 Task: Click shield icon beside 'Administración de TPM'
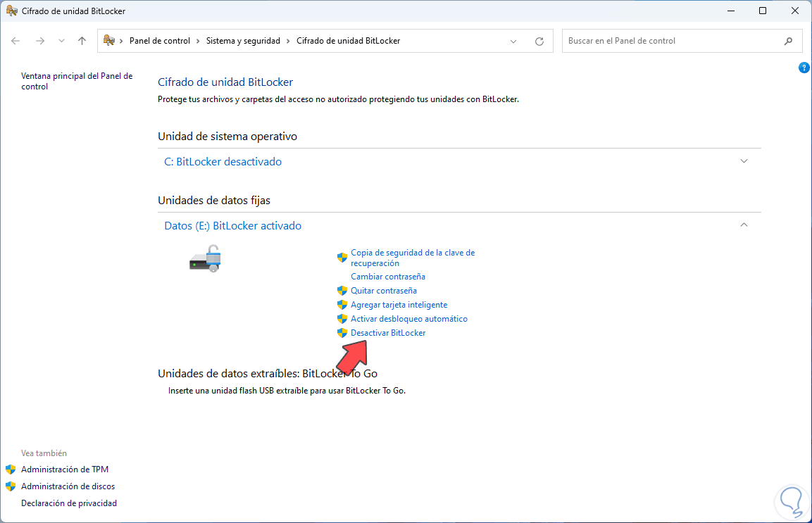tap(11, 470)
